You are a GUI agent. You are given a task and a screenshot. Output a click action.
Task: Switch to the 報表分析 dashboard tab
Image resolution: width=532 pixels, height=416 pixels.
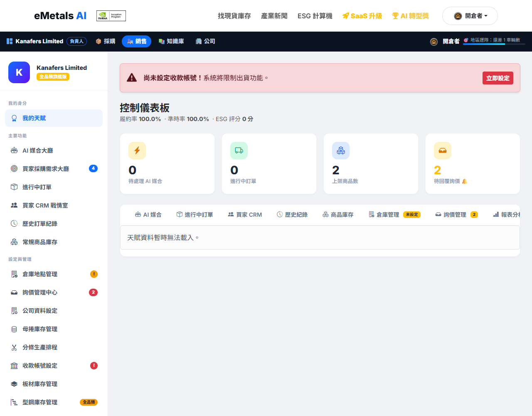coord(507,215)
